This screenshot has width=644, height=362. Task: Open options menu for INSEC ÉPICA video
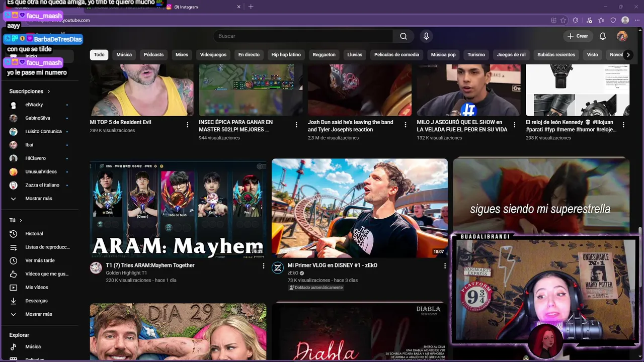coord(296,125)
